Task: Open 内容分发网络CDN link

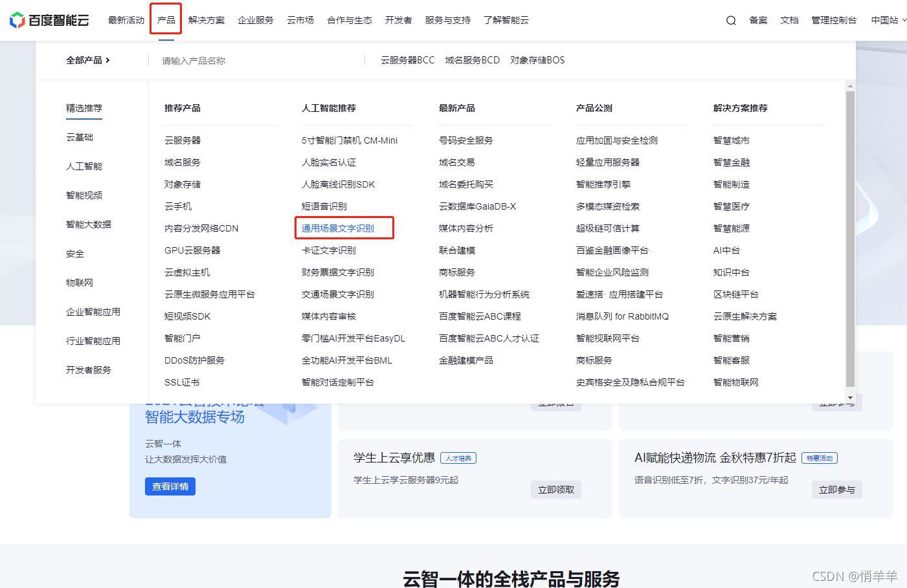Action: (x=201, y=228)
